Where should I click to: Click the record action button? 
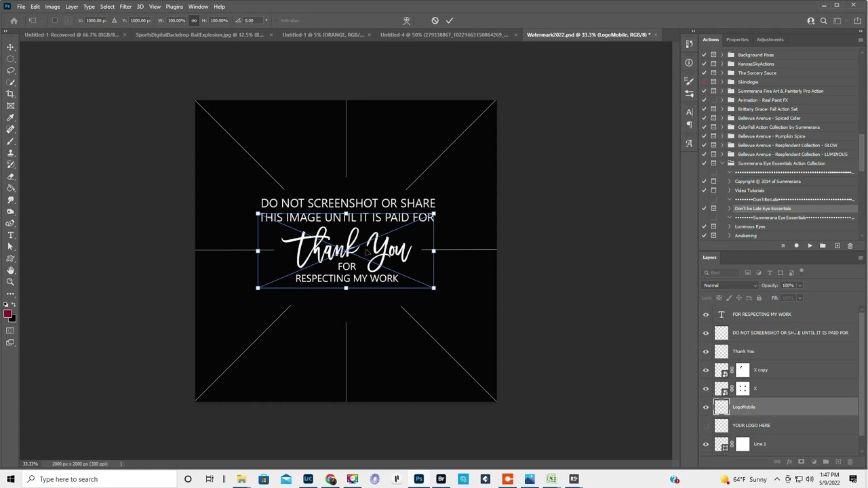796,245
